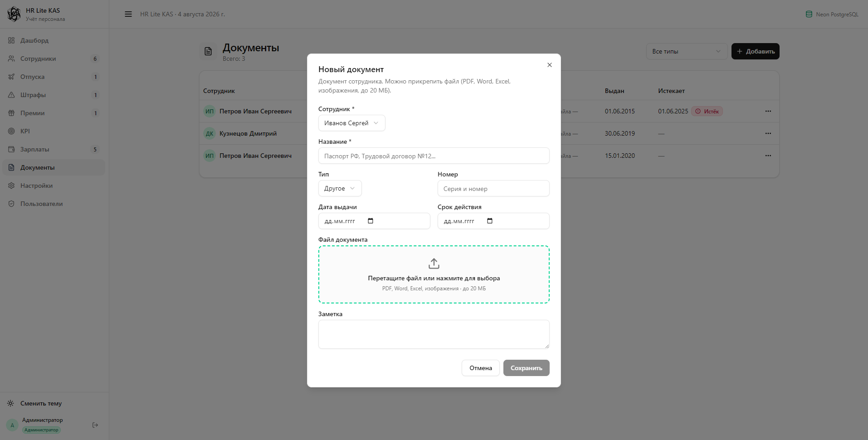Click the Сотрудники people icon
This screenshot has height=440, width=868.
coord(11,59)
